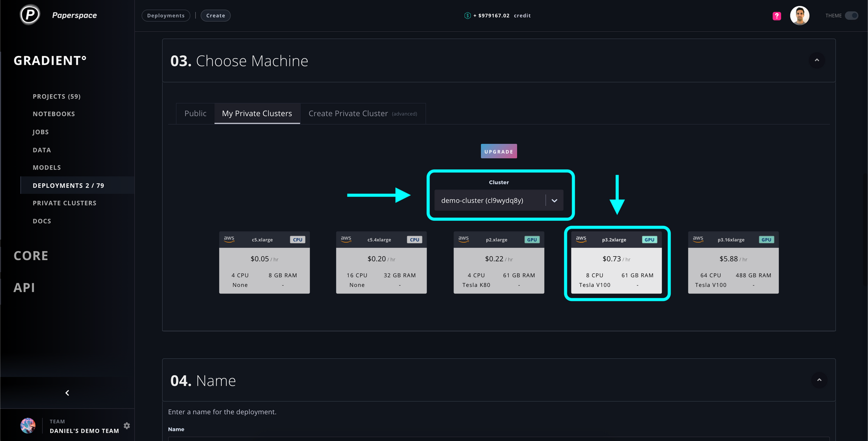Click Daniel's Demo Team name
868x441 pixels.
tap(84, 431)
